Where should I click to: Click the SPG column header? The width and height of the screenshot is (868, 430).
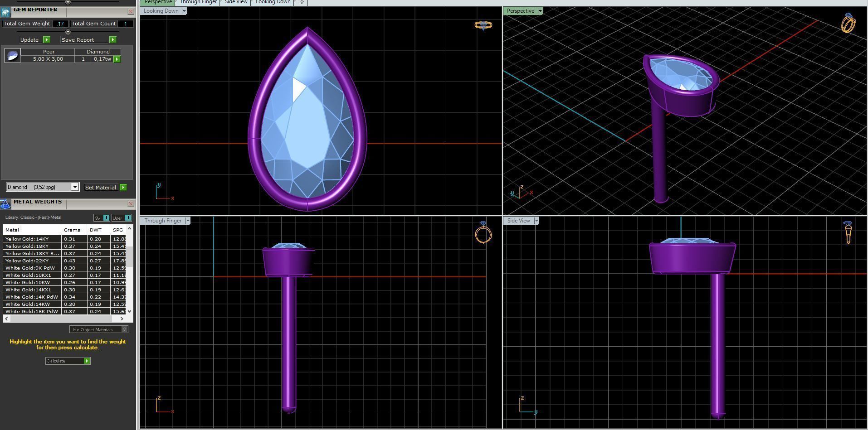click(x=118, y=230)
